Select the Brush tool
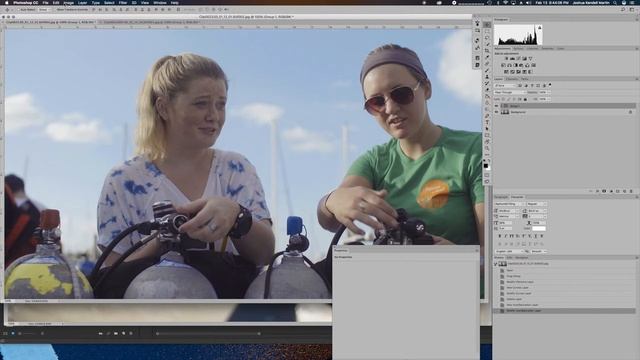Screen dimensions: 640x360 click(x=487, y=70)
